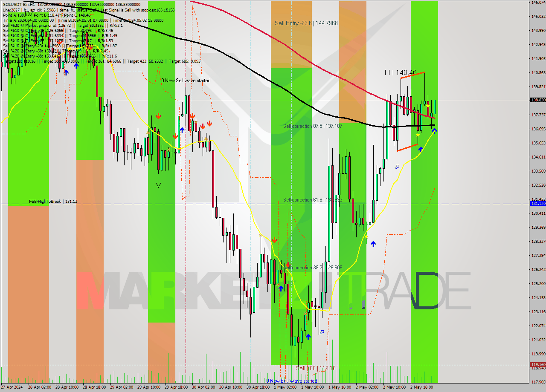Select the current price tag 138.830
The image size is (546, 392).
[x=537, y=100]
